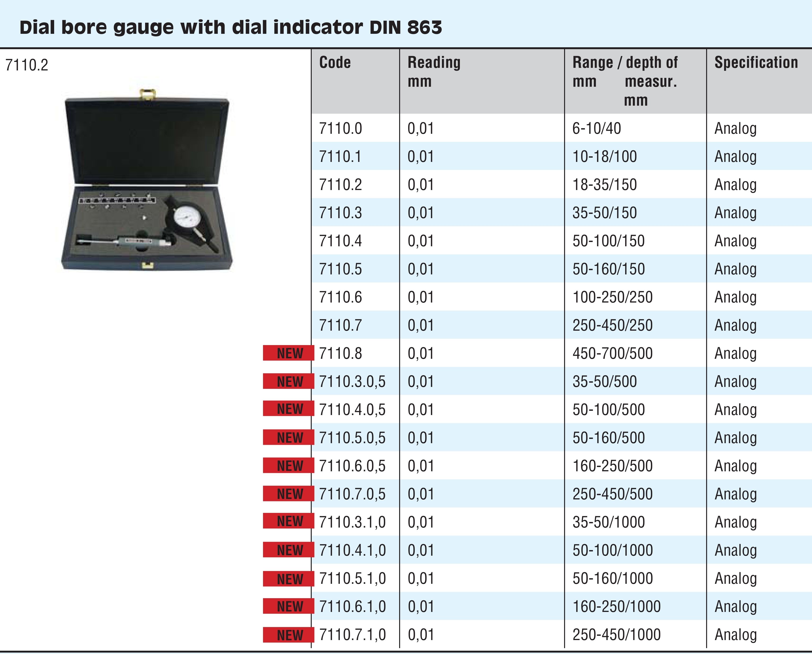812x654 pixels.
Task: Click the NEW badge beside 7110.3.0,5
Action: coord(289,381)
